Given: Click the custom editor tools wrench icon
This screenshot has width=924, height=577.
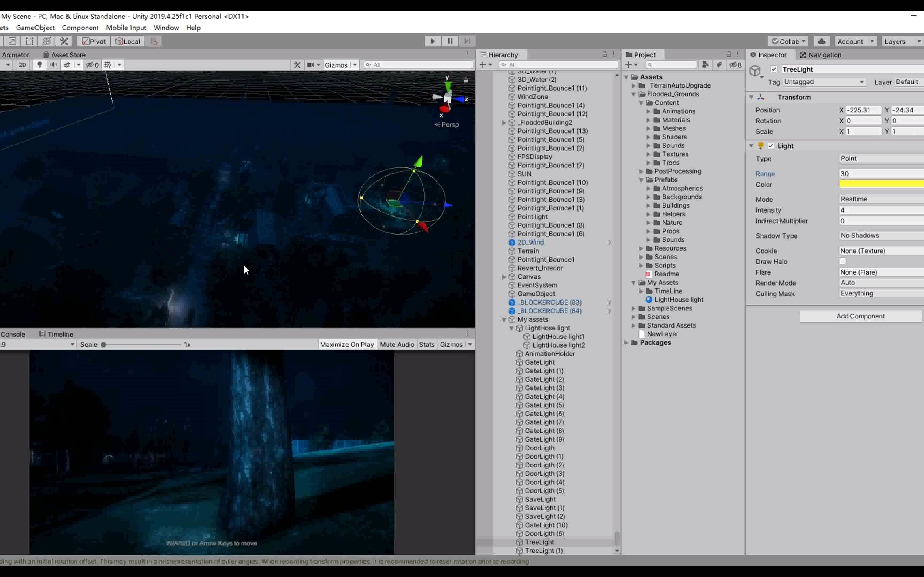Looking at the screenshot, I should pyautogui.click(x=64, y=41).
